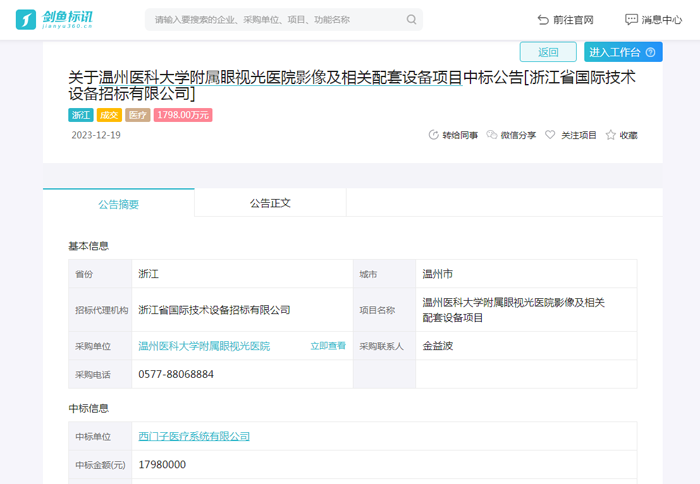Click the 中标信息 section heading
700x484 pixels.
tap(88, 409)
